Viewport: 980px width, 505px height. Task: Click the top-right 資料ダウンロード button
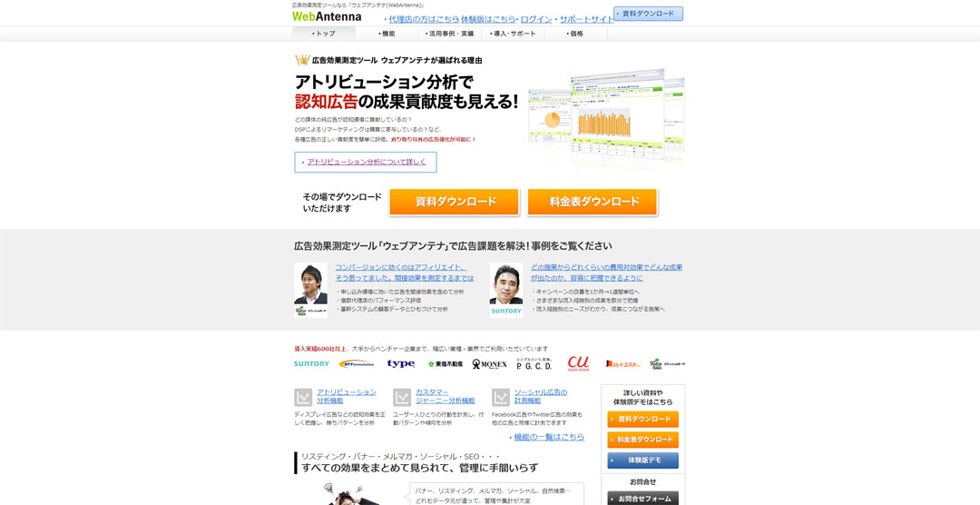pos(648,13)
